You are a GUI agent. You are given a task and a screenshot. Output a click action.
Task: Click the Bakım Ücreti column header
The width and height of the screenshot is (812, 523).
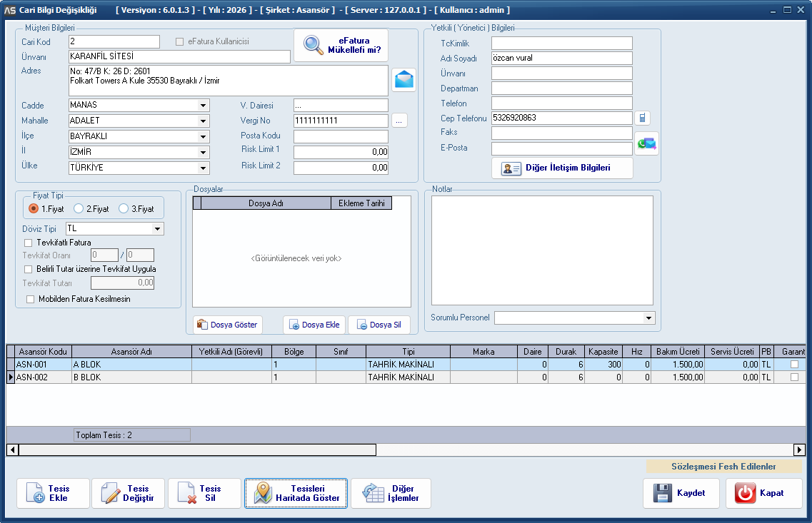677,352
